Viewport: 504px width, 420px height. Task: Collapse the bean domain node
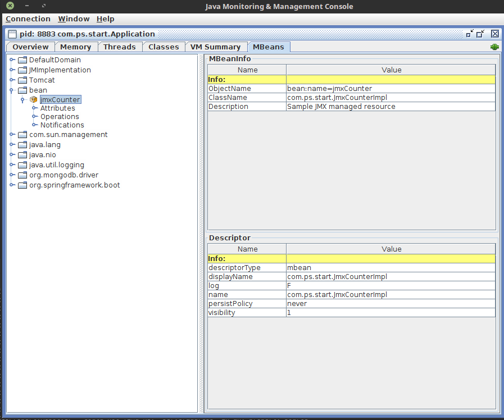coord(12,90)
